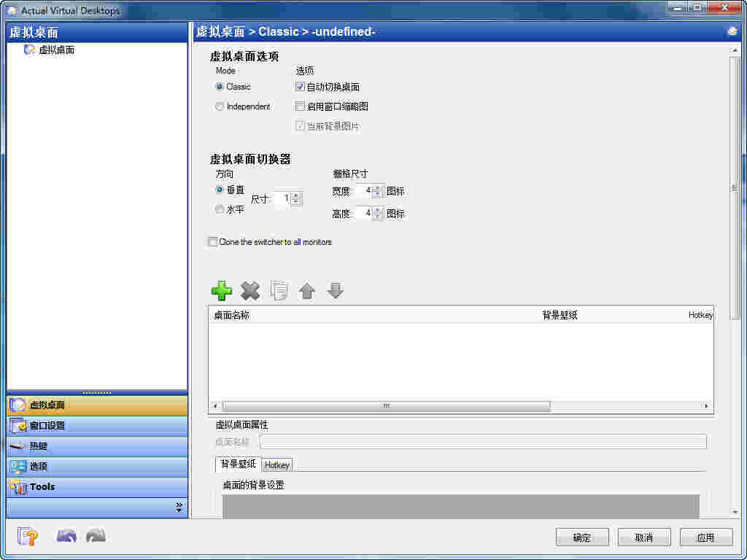The width and height of the screenshot is (747, 560).
Task: Open the Tools navigation section
Action: coord(97,486)
